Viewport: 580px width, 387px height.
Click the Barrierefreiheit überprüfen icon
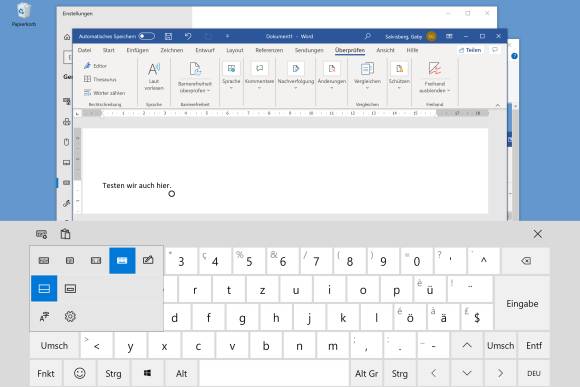[x=195, y=69]
